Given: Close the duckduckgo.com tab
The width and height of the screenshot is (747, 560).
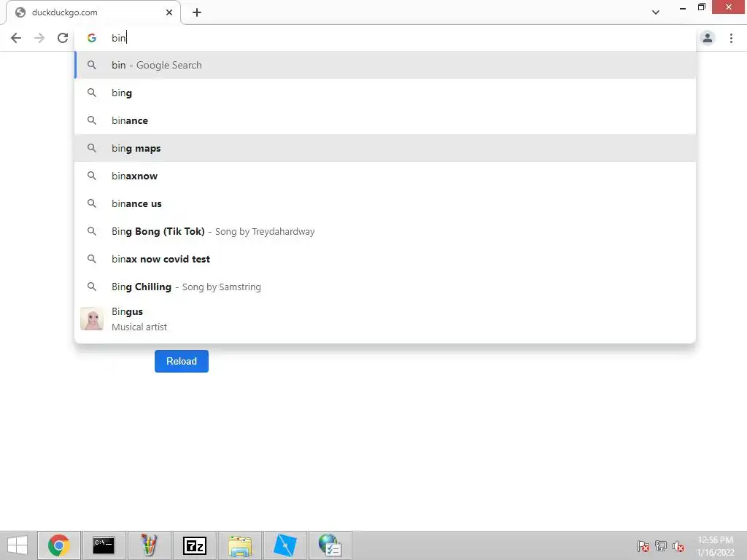Looking at the screenshot, I should 169,12.
